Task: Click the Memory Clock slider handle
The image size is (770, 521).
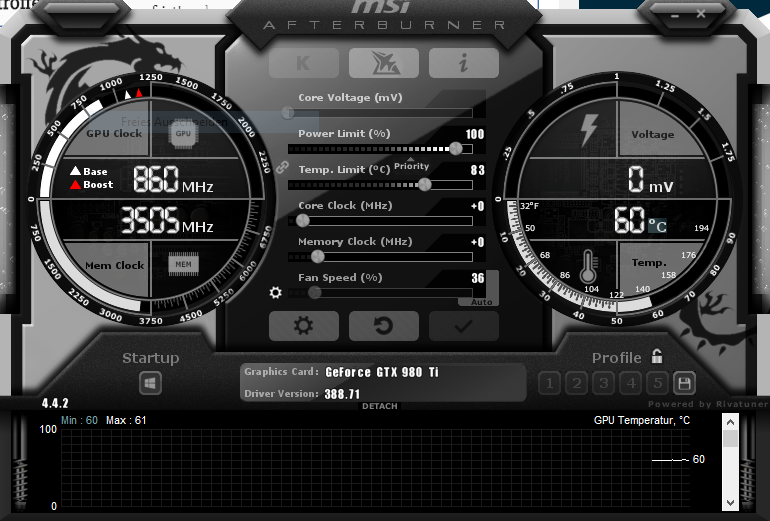Action: [318, 256]
